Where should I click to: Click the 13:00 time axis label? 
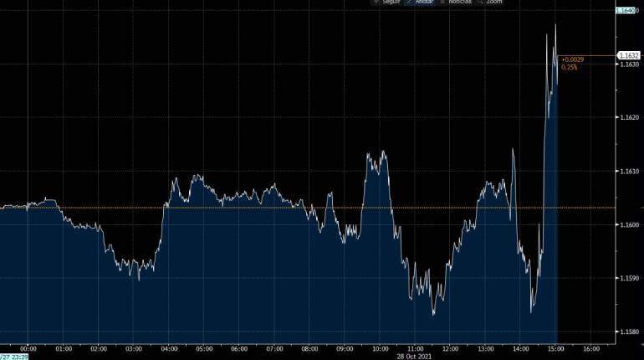485,349
